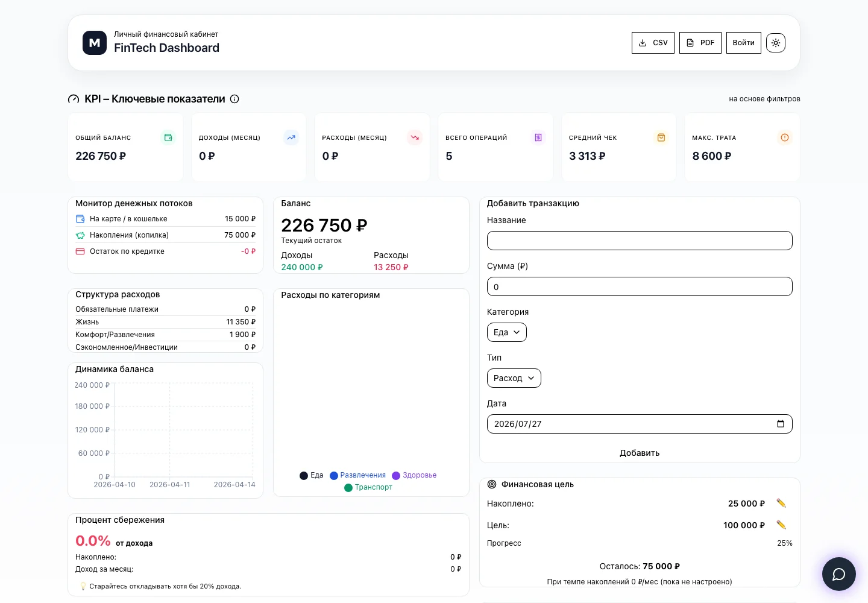Screen dimensions: 868x603
Task: Export data via CSV button
Action: tap(653, 43)
